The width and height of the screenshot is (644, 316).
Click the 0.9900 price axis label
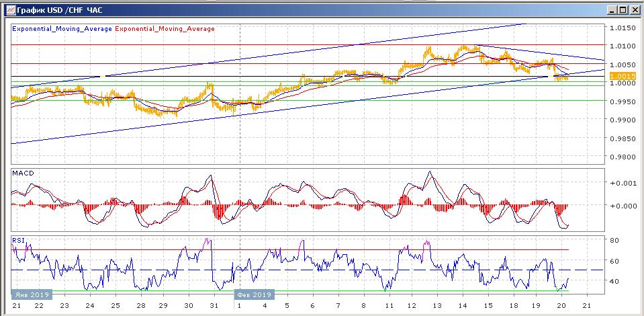(x=624, y=120)
